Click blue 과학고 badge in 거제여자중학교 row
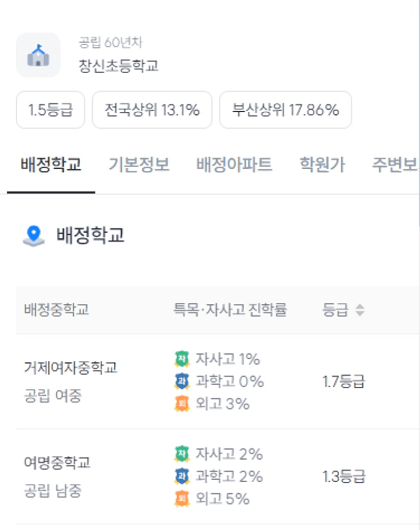The height and width of the screenshot is (530, 420). tap(182, 381)
